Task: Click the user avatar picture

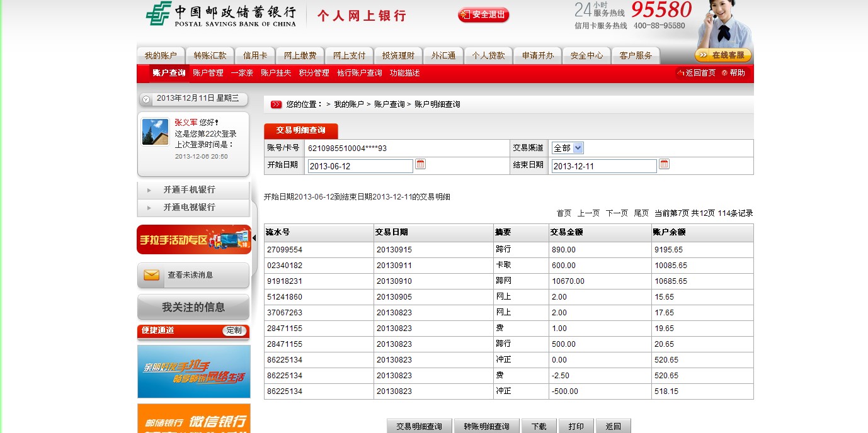Action: click(x=155, y=132)
